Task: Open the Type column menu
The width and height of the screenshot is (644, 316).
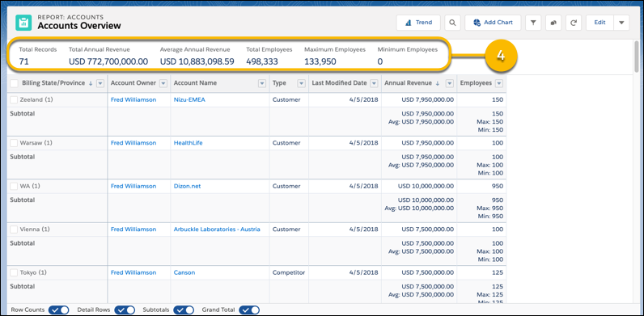Action: pos(302,83)
